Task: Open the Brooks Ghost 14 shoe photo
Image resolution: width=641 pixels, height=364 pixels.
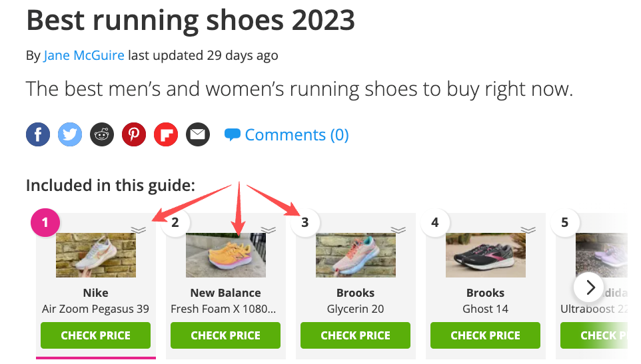Action: click(x=486, y=256)
